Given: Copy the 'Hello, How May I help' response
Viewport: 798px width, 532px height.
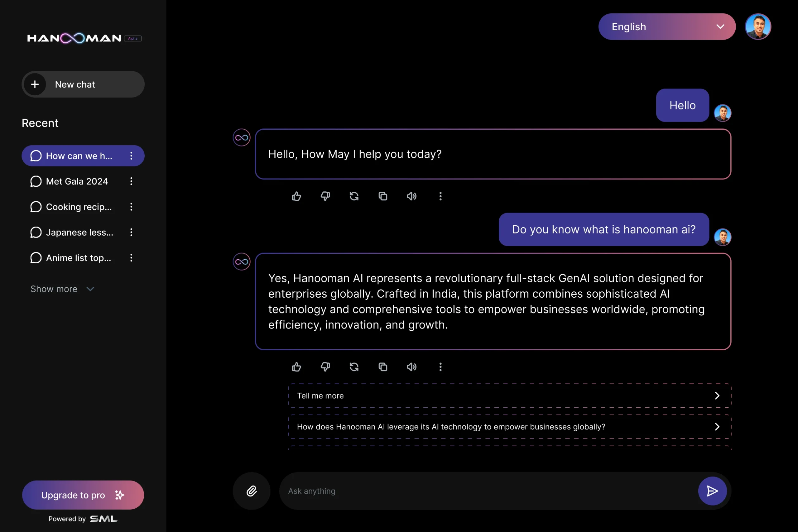Looking at the screenshot, I should click(x=383, y=196).
